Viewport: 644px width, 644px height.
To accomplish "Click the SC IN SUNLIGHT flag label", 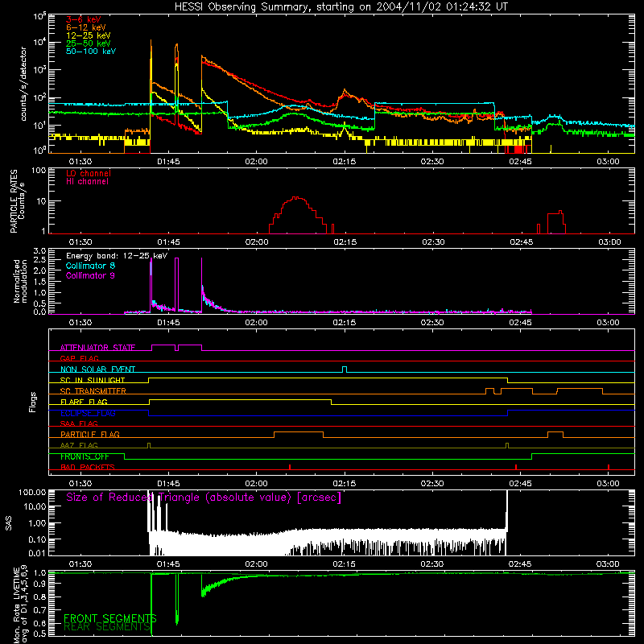I will 93,380.
